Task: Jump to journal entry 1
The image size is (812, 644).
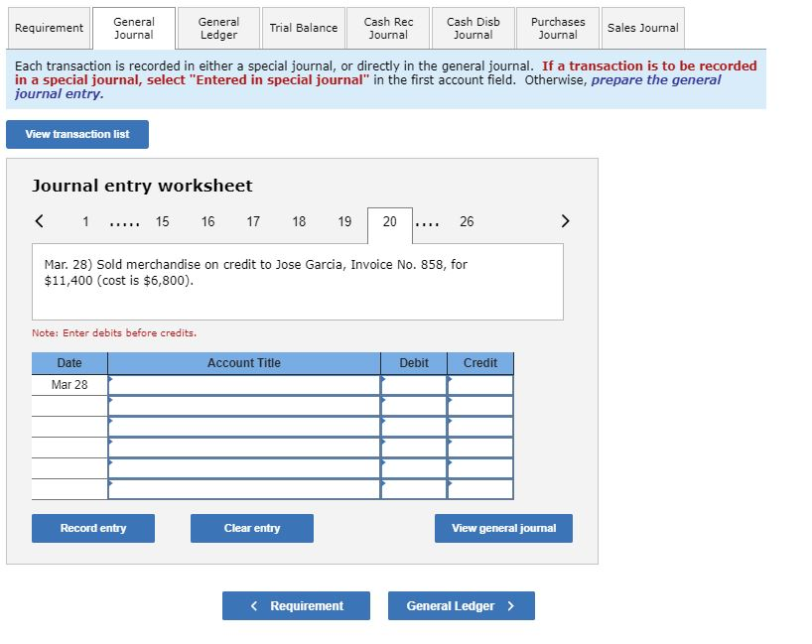Action: pyautogui.click(x=86, y=221)
